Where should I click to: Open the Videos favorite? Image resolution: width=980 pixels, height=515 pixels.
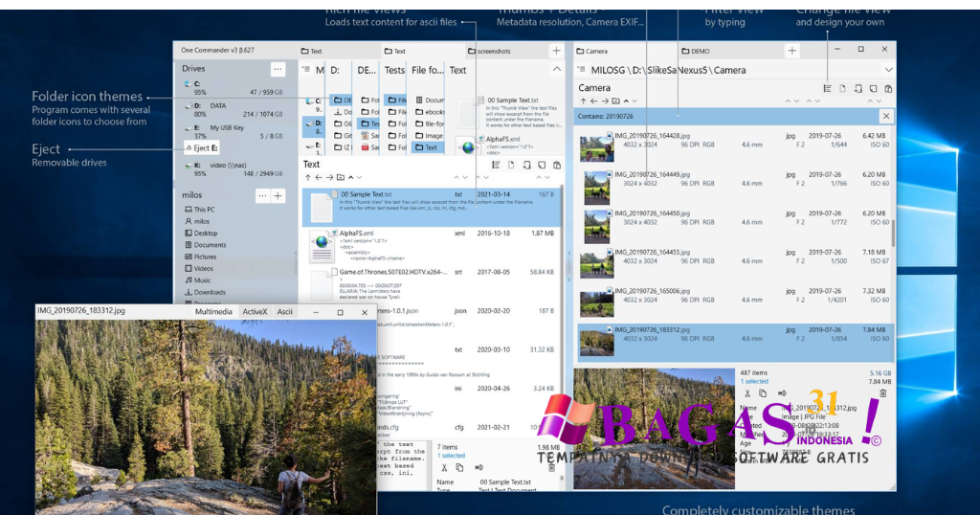click(199, 269)
